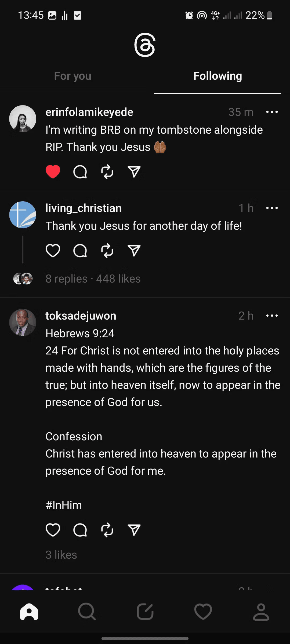
Task: Open the #InHim hashtag
Action: (x=64, y=505)
